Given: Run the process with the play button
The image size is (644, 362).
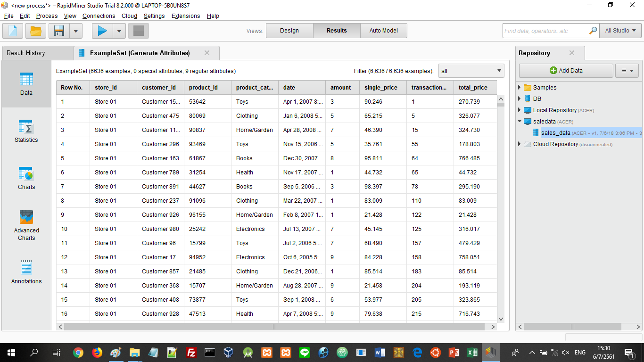Looking at the screenshot, I should click(102, 31).
